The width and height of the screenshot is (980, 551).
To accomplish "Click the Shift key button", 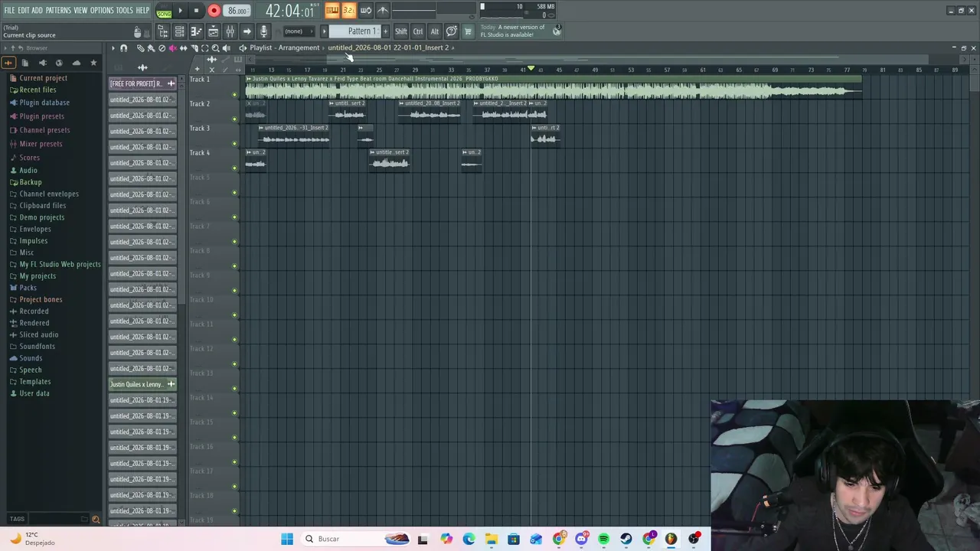I will point(401,31).
